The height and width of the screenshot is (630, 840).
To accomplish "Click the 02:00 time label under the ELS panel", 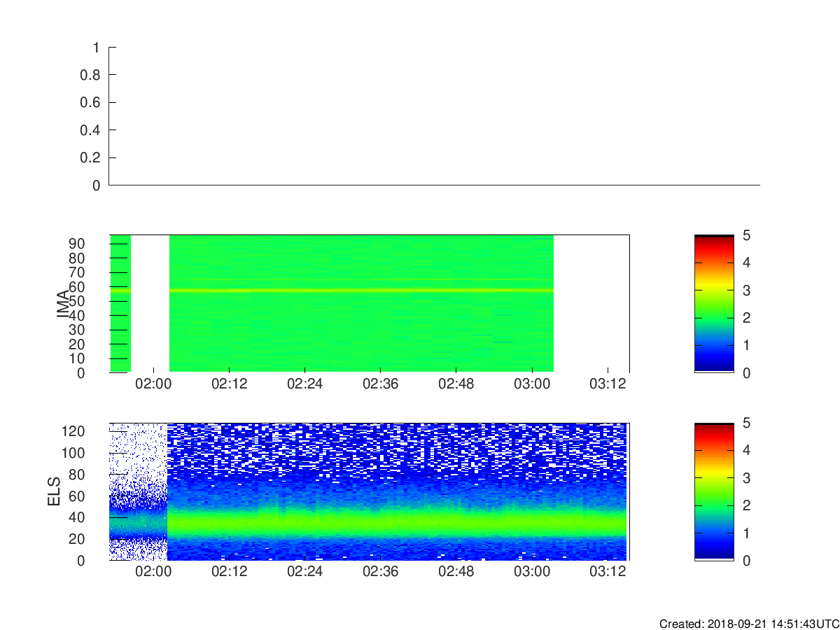I will [153, 572].
